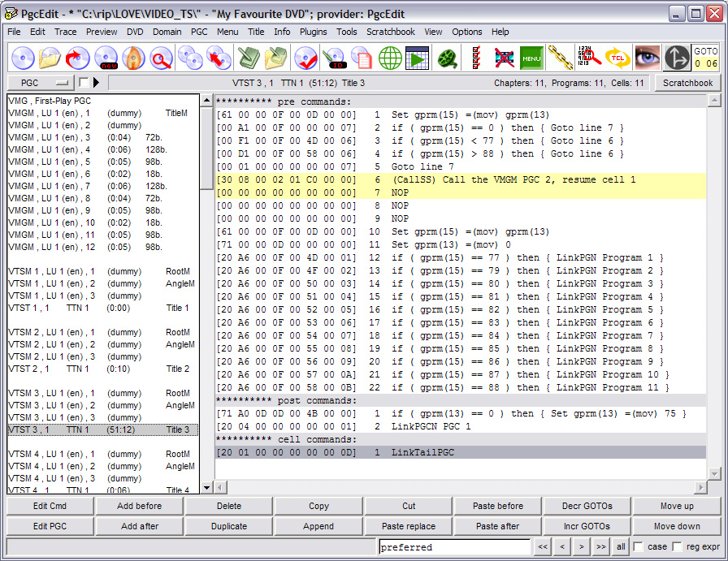This screenshot has height=561, width=728.
Task: Click the disc with red checkmark icon
Action: [306, 58]
